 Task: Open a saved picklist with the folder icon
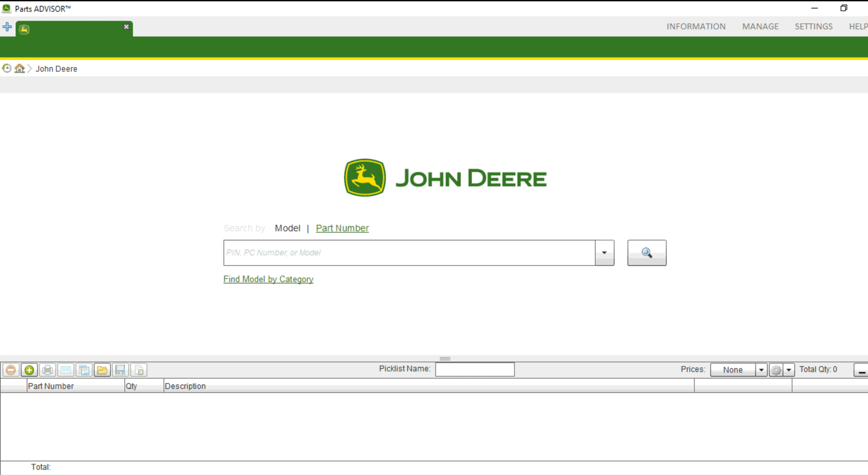point(102,370)
